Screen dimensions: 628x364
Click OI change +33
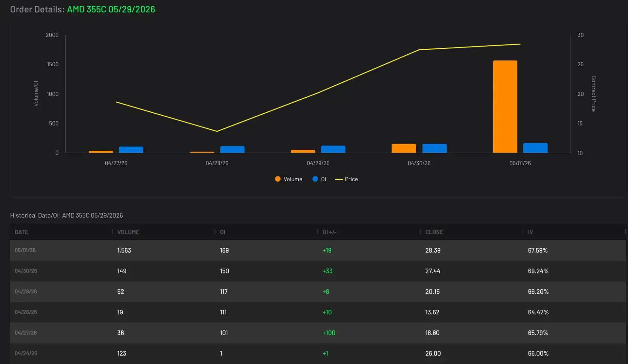[x=327, y=271]
